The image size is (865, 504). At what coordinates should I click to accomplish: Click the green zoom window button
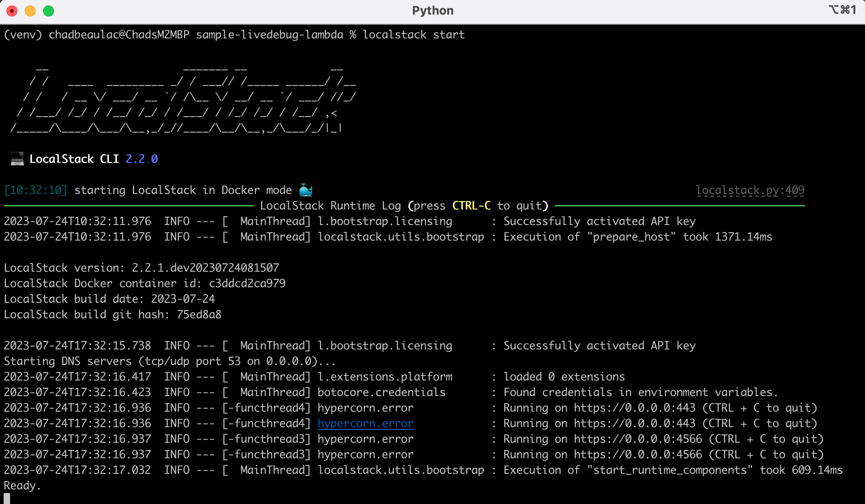[x=49, y=11]
